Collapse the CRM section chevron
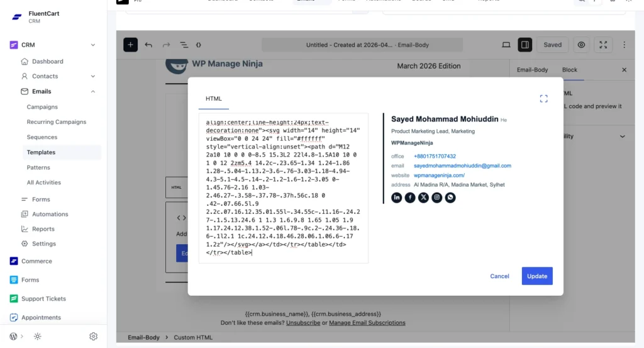 point(93,45)
